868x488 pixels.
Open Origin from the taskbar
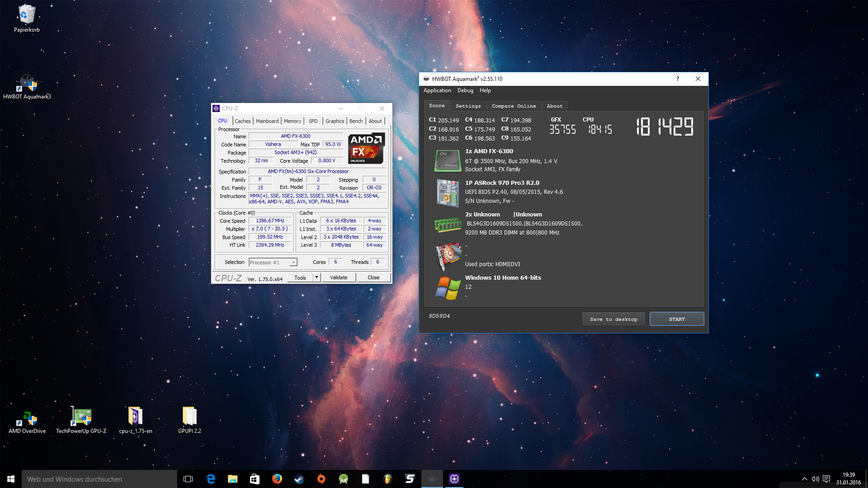(x=321, y=479)
